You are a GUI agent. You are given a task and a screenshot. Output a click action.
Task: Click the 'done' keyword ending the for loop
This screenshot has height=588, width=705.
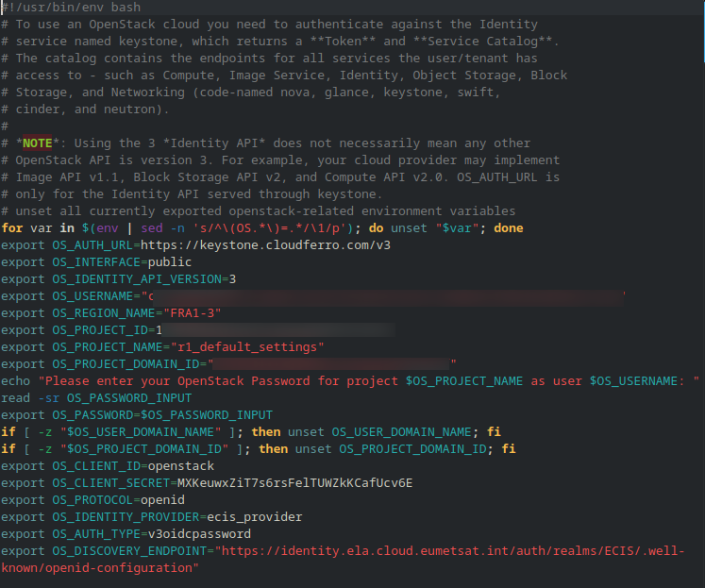pos(509,228)
